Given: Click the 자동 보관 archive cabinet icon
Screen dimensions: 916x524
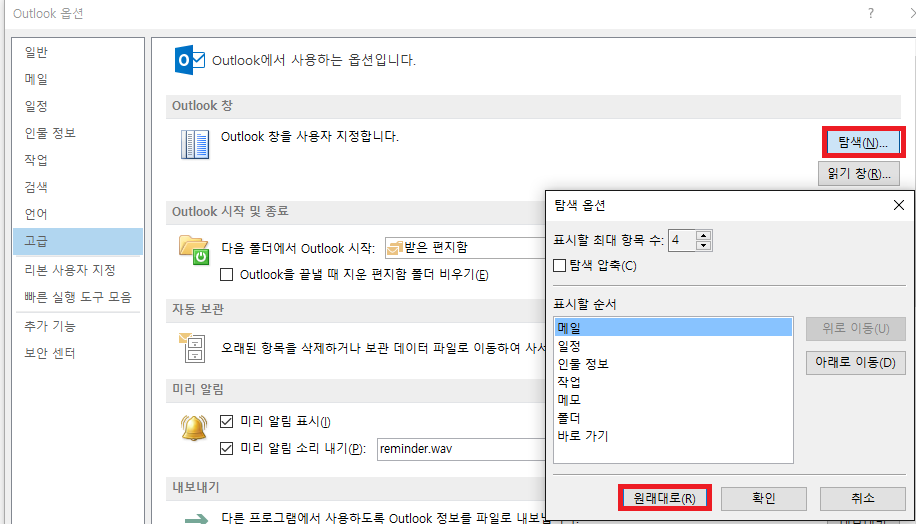Looking at the screenshot, I should [x=192, y=347].
